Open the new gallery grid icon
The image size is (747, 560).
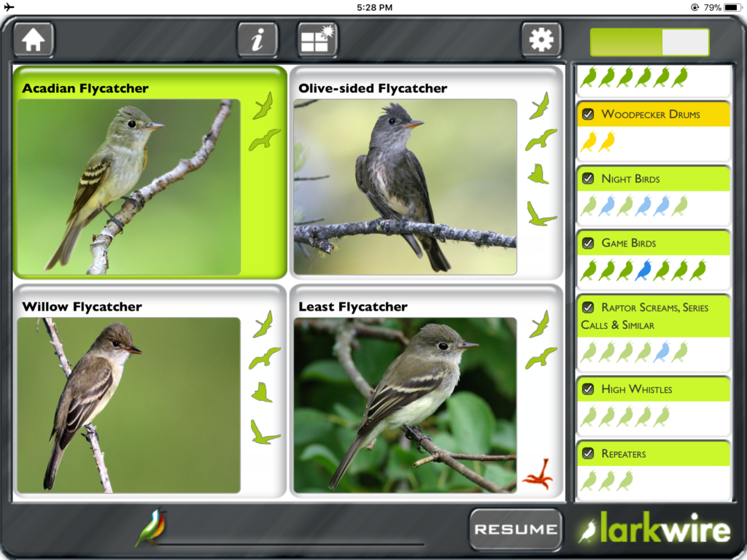coord(317,39)
